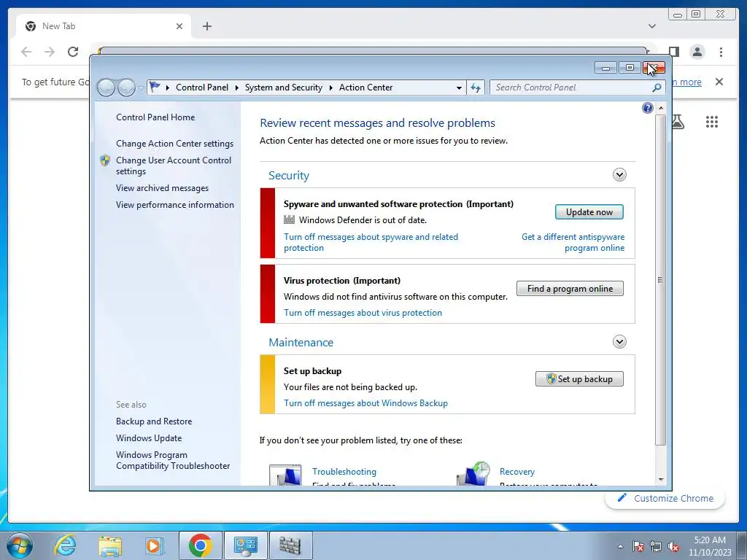
Task: Turn off messages about Windows Backup
Action: click(x=365, y=403)
